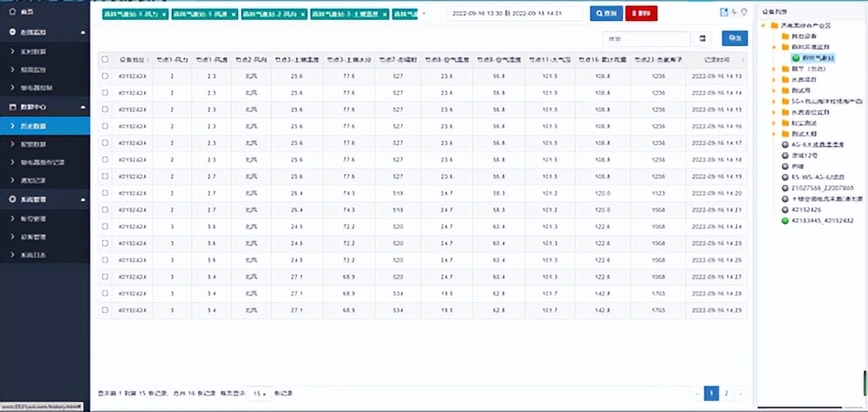This screenshot has height=412, width=868.
Task: Click the location pin icon at top right
Action: (x=743, y=12)
